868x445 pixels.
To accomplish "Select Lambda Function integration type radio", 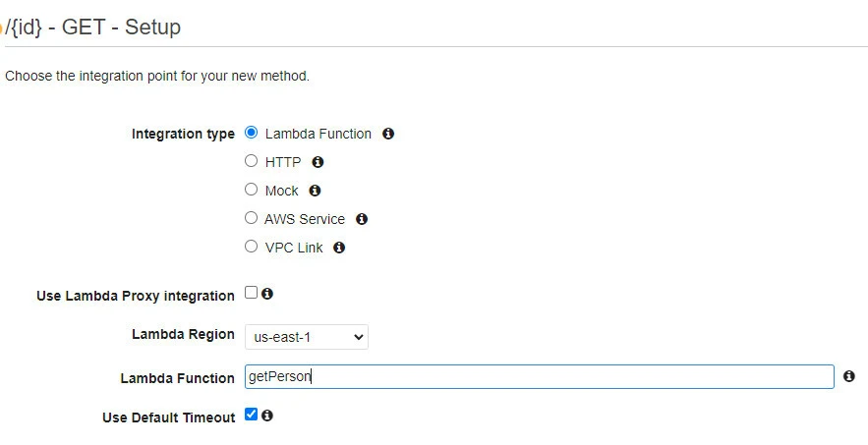I will 252,133.
